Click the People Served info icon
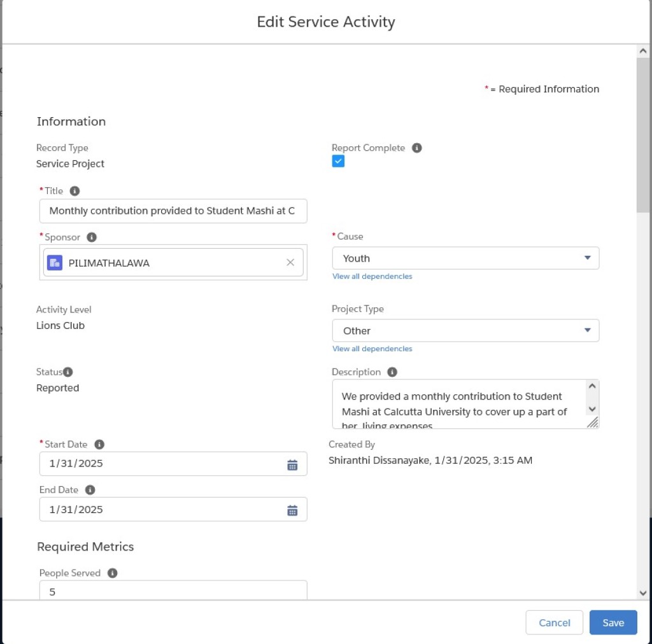Screen dimensions: 652x644 coord(112,573)
